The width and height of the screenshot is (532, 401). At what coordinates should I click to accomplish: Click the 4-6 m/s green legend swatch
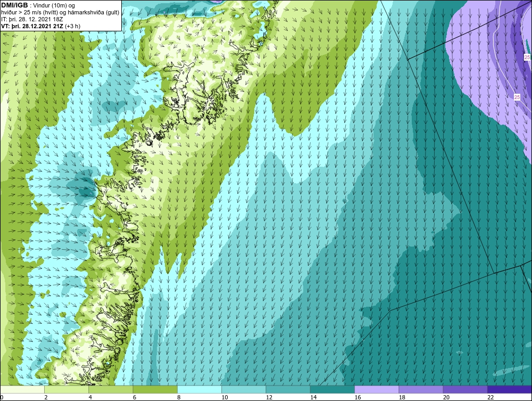pyautogui.click(x=111, y=389)
